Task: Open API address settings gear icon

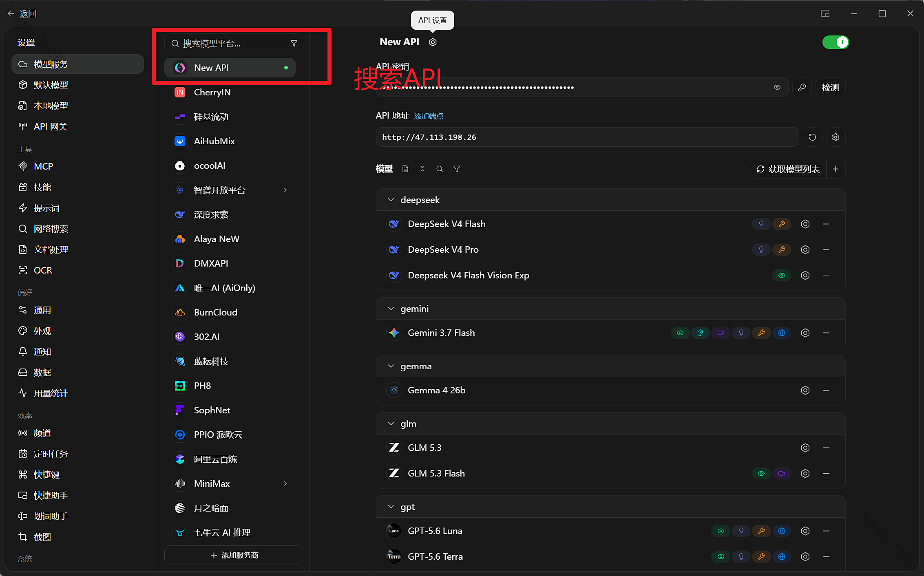Action: coord(836,137)
